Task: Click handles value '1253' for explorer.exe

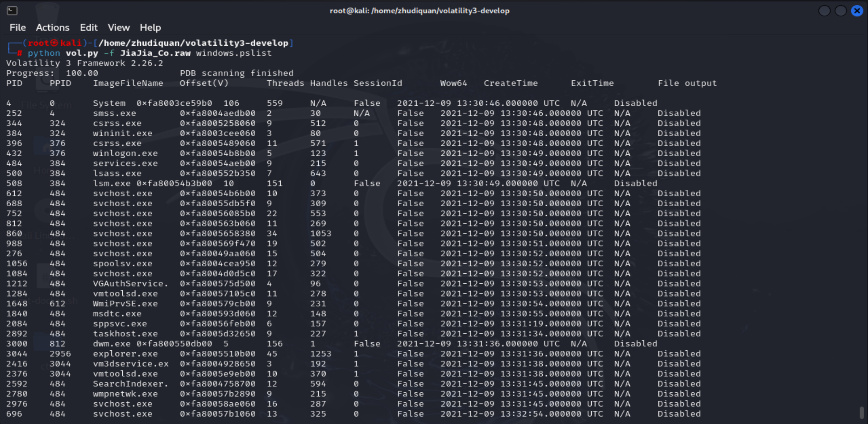Action: click(321, 354)
